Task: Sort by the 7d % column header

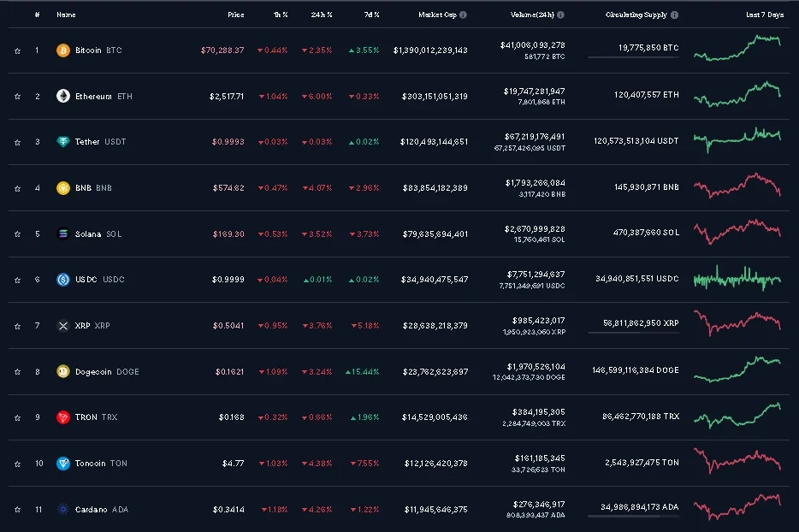Action: (x=370, y=15)
